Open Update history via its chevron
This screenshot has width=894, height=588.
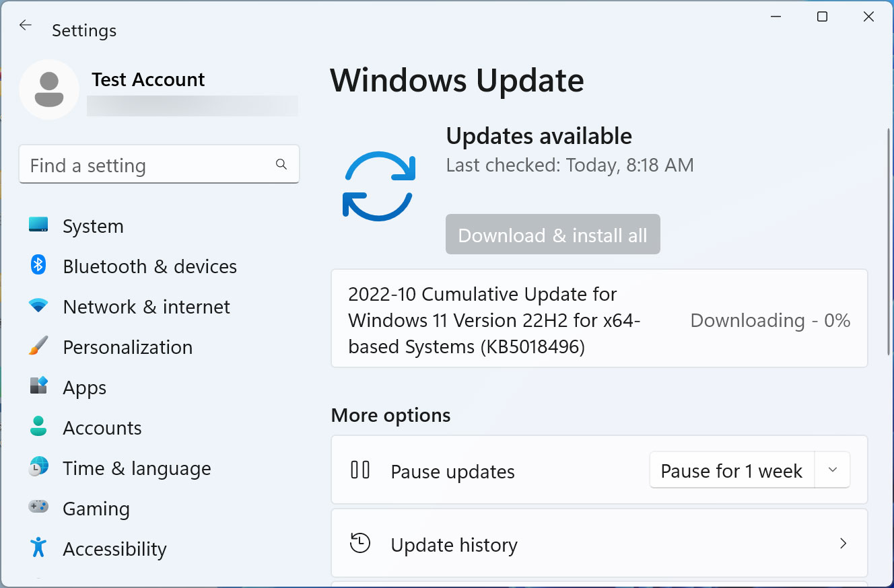click(843, 543)
